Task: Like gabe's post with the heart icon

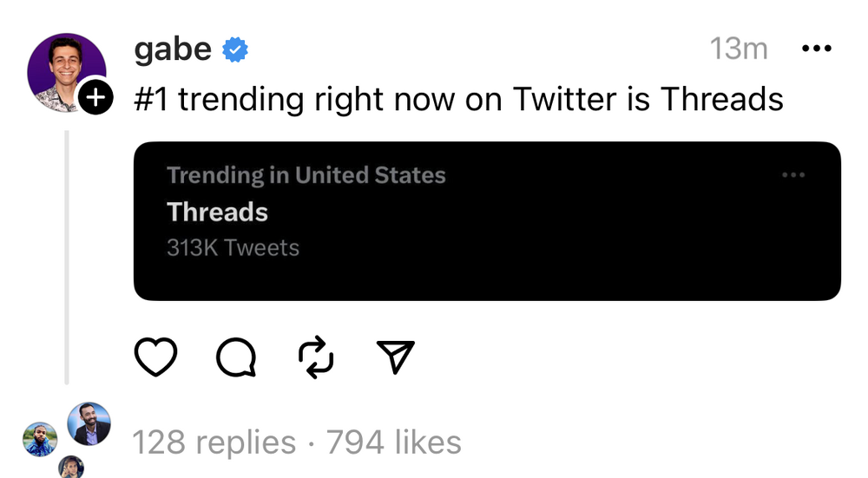Action: [x=156, y=357]
